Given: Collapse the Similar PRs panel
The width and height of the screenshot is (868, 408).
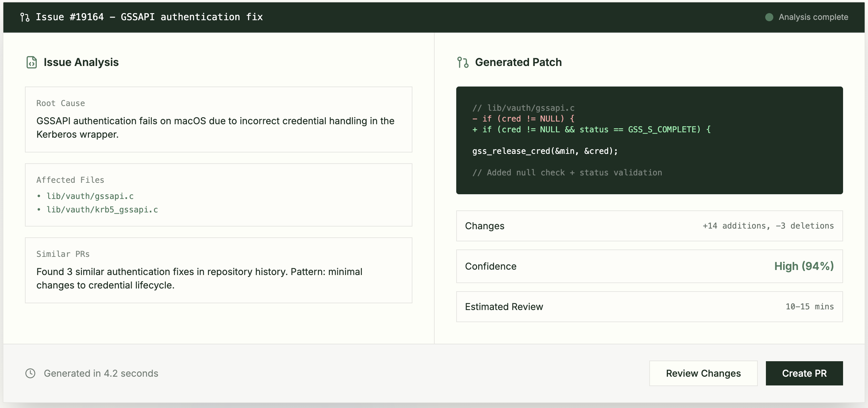Looking at the screenshot, I should [x=219, y=270].
